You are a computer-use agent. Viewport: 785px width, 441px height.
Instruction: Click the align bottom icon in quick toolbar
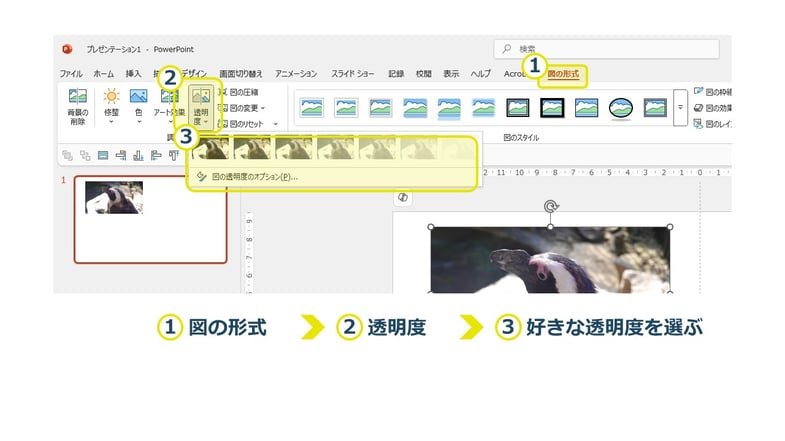138,156
